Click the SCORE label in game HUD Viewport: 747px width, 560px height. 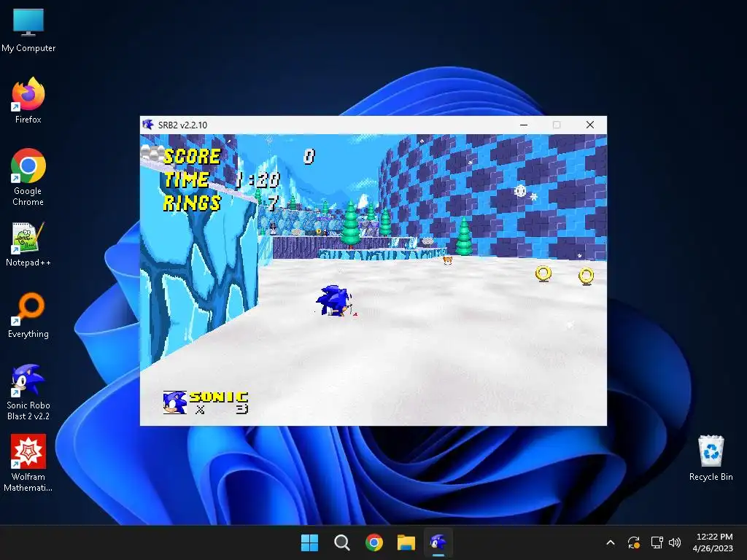tap(192, 156)
